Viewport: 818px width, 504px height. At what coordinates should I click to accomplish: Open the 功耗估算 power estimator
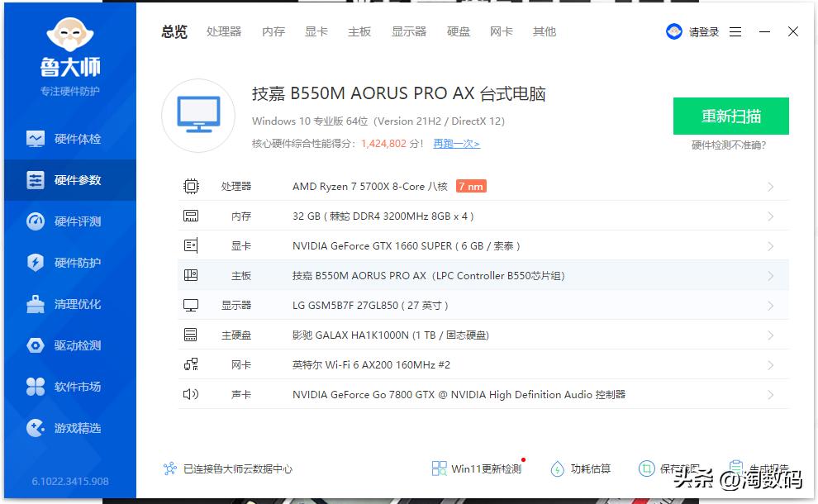[x=590, y=468]
